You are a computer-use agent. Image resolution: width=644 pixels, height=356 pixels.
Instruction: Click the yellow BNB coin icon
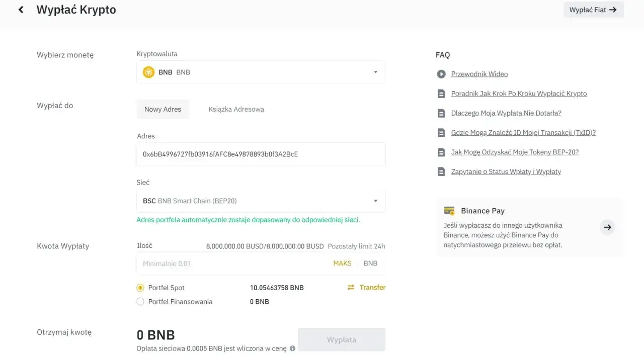tap(148, 72)
